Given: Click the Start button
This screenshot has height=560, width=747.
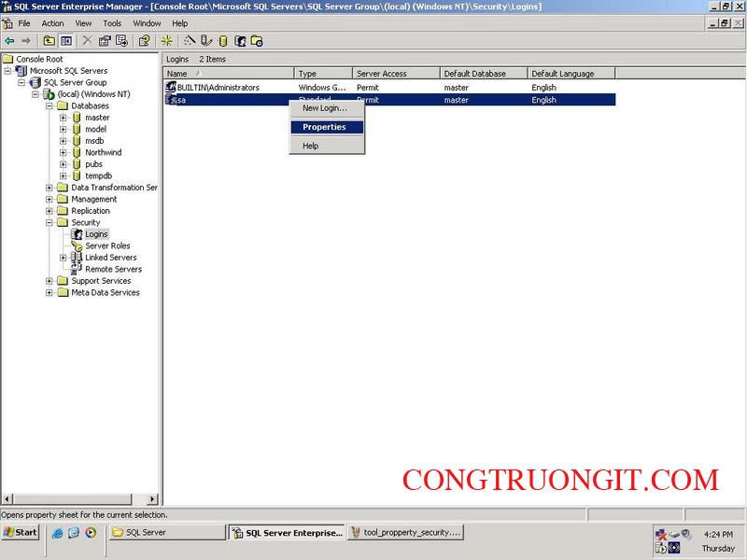Looking at the screenshot, I should click(x=21, y=532).
